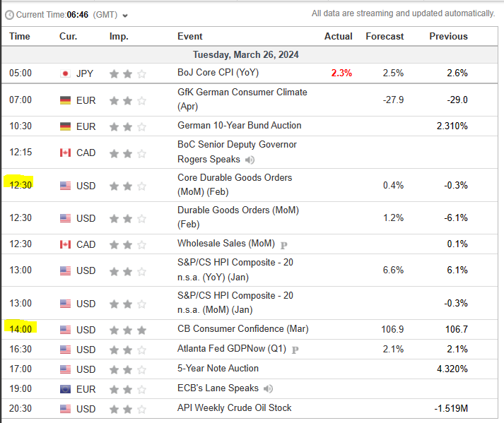Click the speaker icon beside ECB's Lane Speaks
Viewport: 504px width, 423px height.
point(269,388)
